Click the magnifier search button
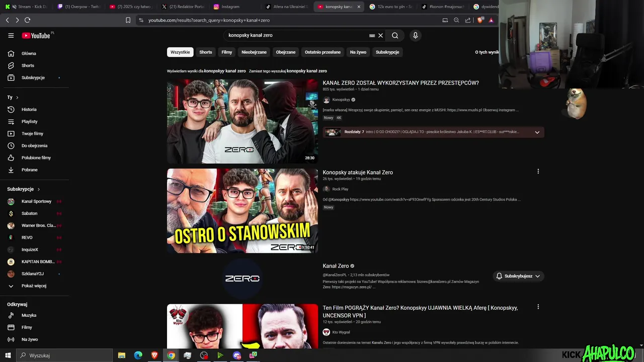 coord(395,36)
